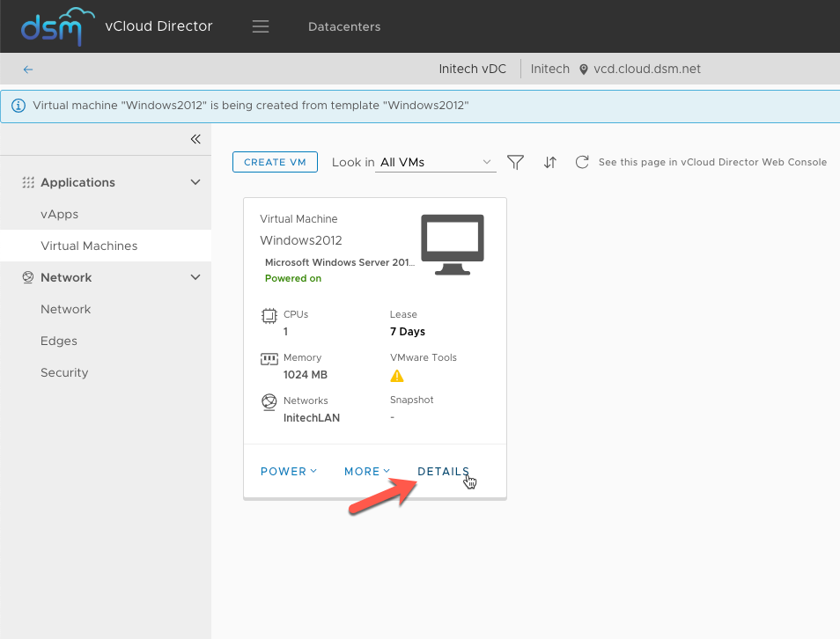The image size is (840, 639).
Task: Click the DETAILS link on Windows2012 card
Action: [x=443, y=472]
